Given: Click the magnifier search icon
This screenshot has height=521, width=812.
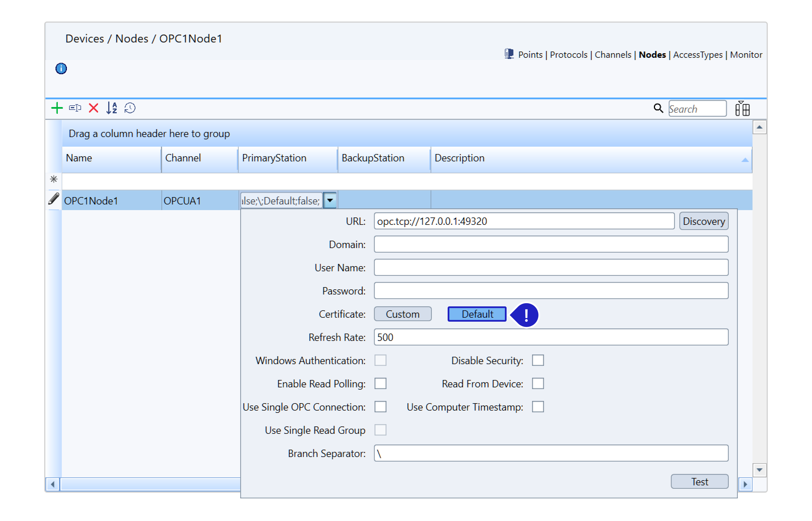Looking at the screenshot, I should click(658, 109).
